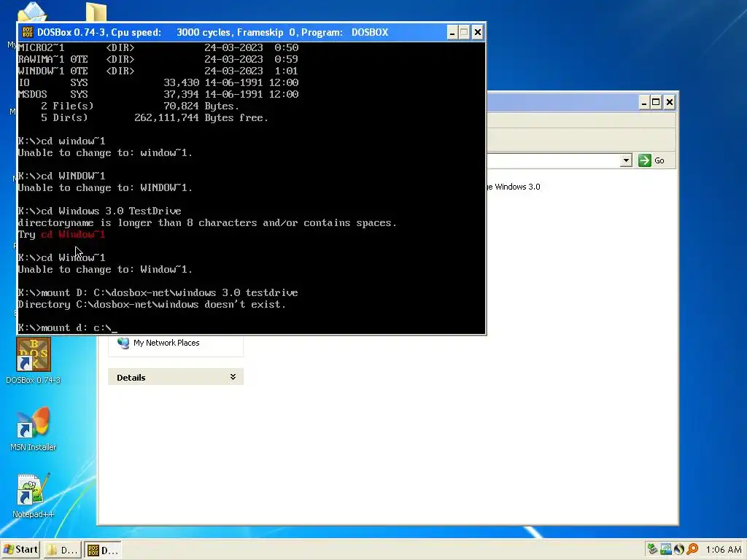This screenshot has width=747, height=560.
Task: Click the Details panel header
Action: (175, 377)
